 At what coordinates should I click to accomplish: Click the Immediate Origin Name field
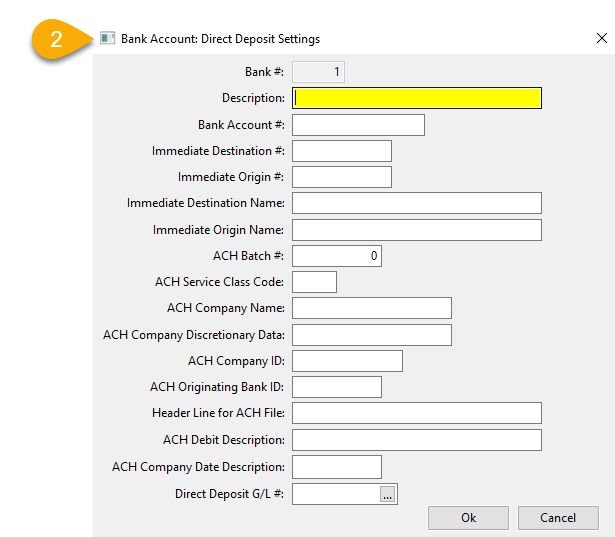[417, 230]
